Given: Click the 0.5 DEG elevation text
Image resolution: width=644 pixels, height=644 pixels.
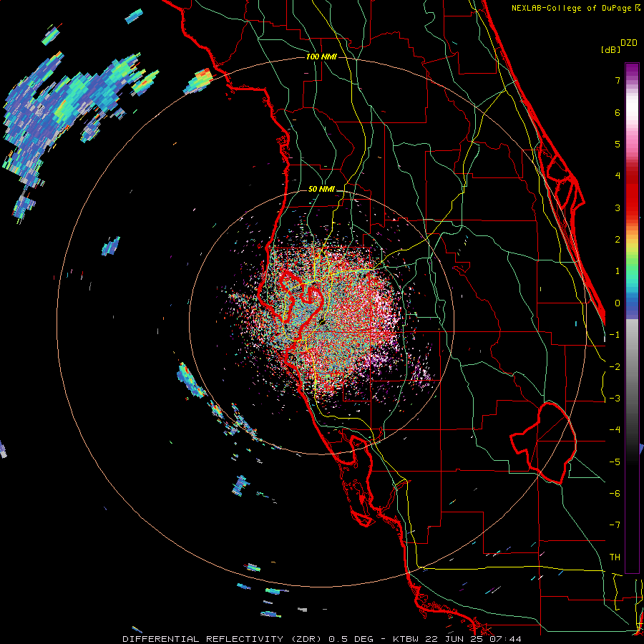Looking at the screenshot, I should pyautogui.click(x=351, y=639).
